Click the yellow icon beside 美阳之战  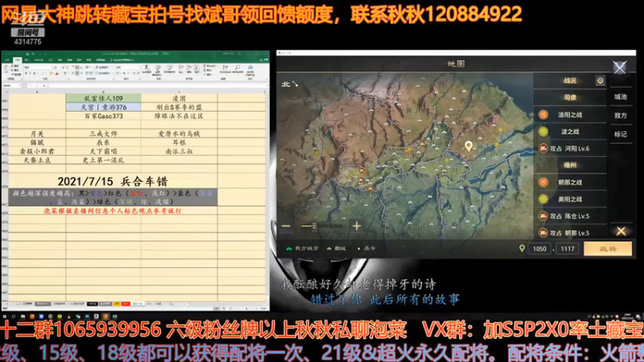tap(543, 199)
